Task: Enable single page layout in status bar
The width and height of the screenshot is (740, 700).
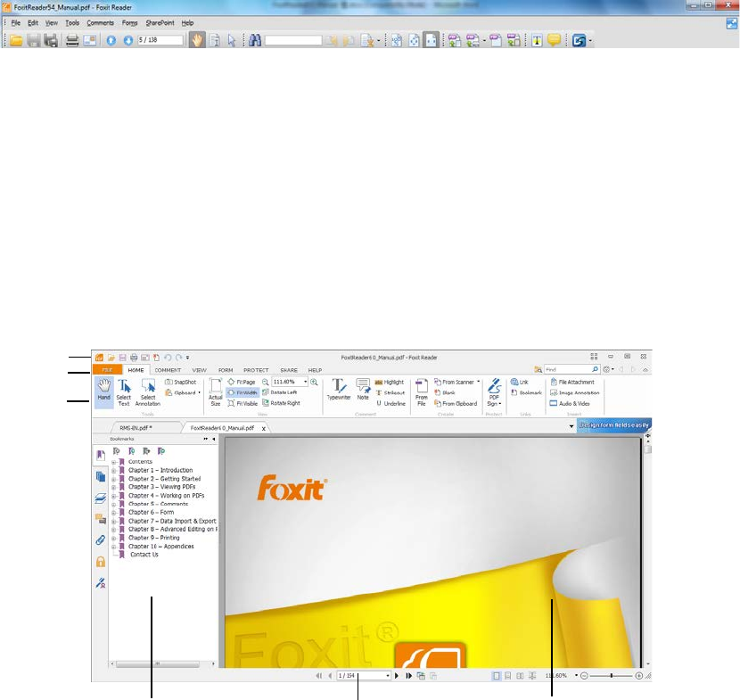Action: pos(496,676)
